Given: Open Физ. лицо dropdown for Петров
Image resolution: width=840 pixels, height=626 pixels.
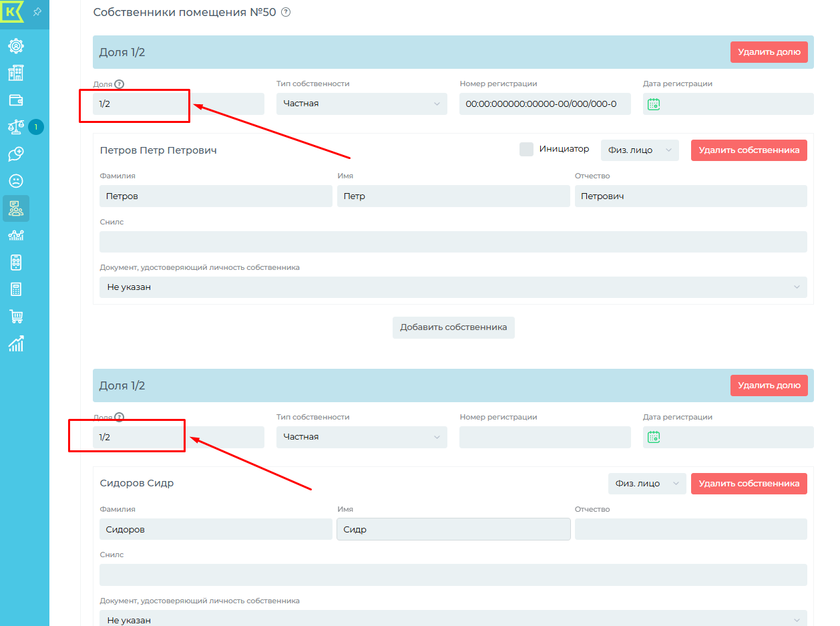Looking at the screenshot, I should (639, 150).
